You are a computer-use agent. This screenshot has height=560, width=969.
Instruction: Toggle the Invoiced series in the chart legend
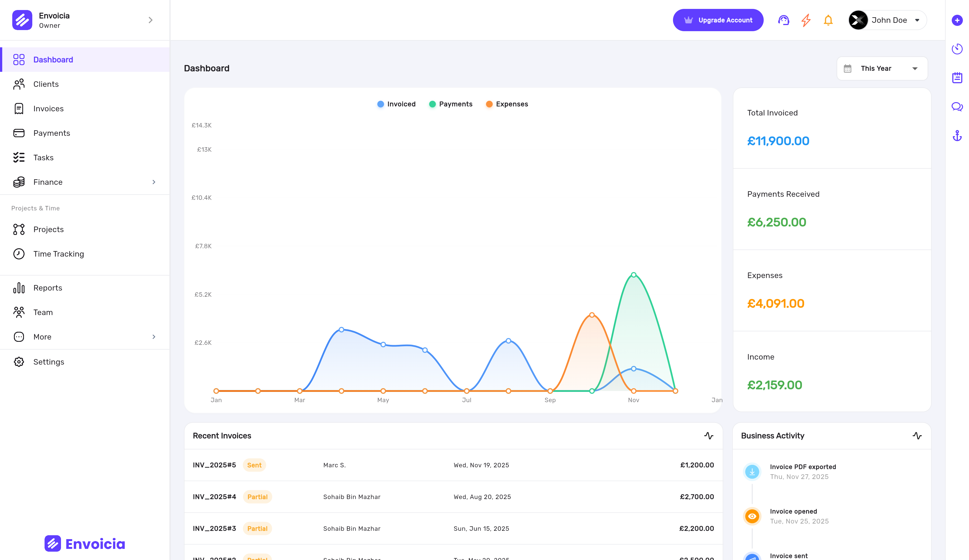click(x=396, y=104)
